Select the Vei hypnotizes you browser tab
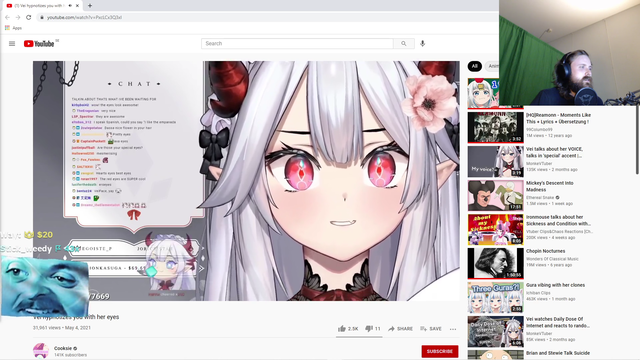 [42, 6]
